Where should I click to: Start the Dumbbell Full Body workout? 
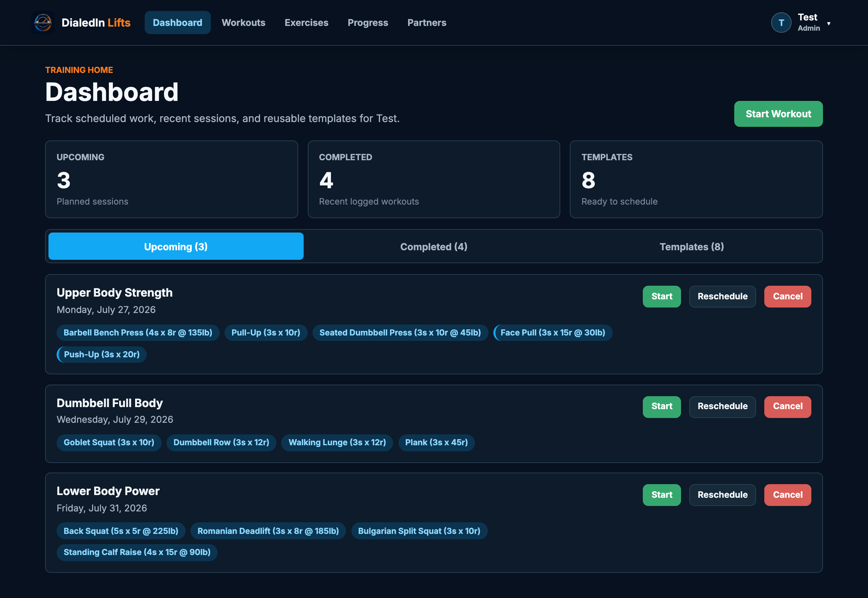(x=662, y=406)
